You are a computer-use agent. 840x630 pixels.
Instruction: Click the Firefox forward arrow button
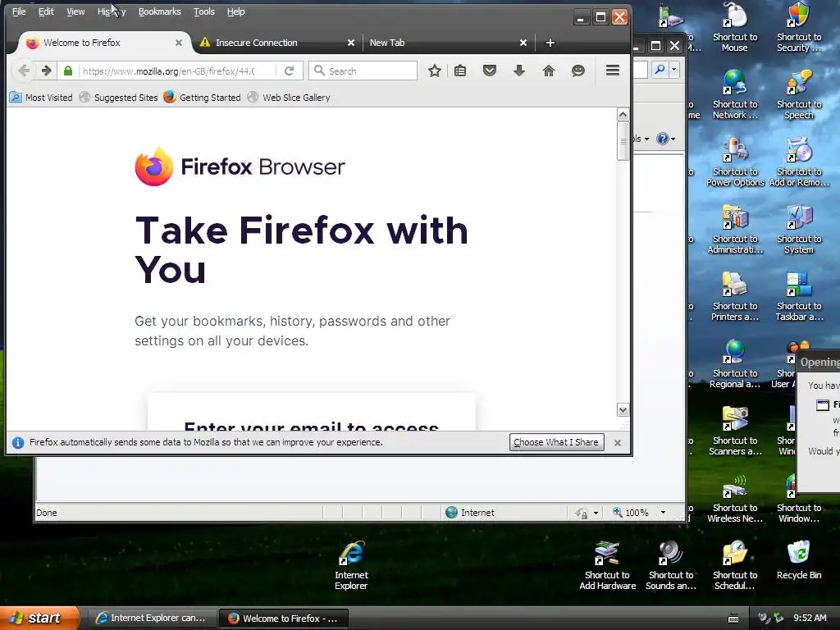pos(47,71)
